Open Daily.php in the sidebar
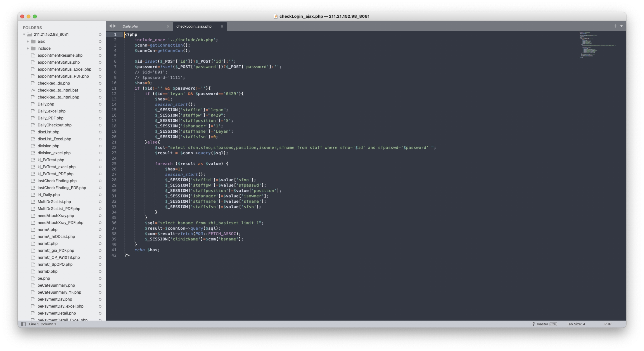The image size is (644, 351). [46, 104]
